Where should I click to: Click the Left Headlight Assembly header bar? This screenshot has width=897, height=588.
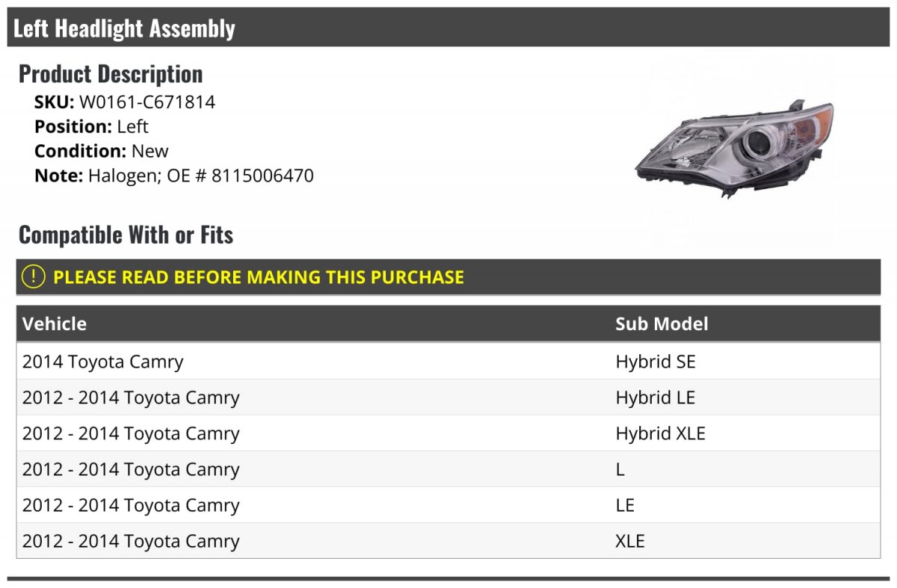pyautogui.click(x=449, y=28)
